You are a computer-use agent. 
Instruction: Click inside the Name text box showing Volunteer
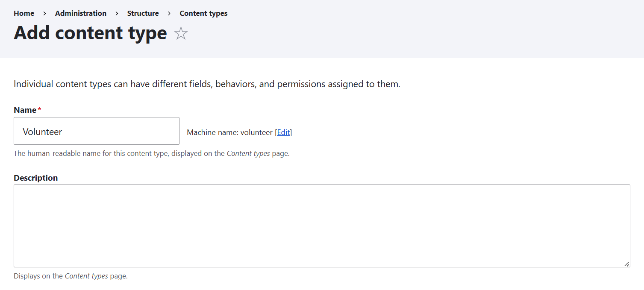(x=96, y=131)
